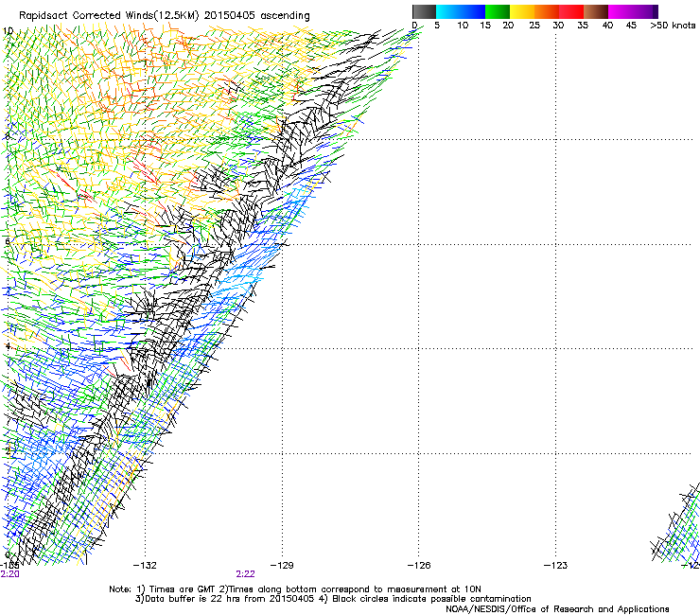Screen dimensions: 700x615
Task: Click the magenta 40-45 knots legend segment
Action: [621, 11]
